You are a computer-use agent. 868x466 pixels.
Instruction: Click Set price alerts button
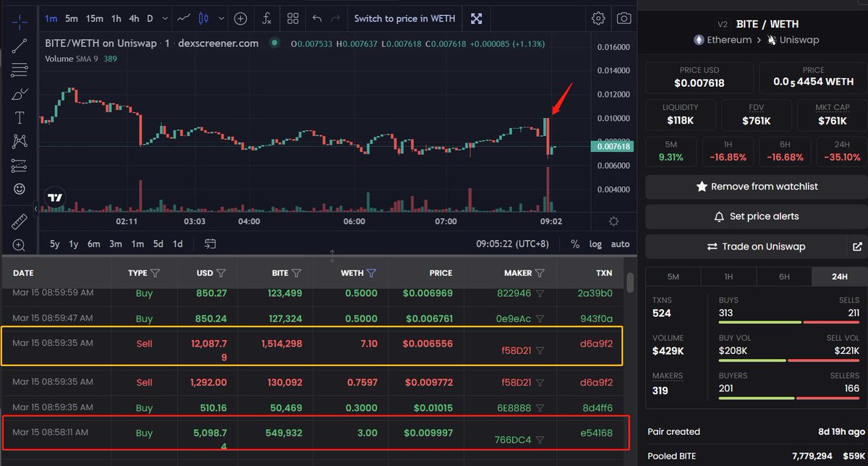757,216
